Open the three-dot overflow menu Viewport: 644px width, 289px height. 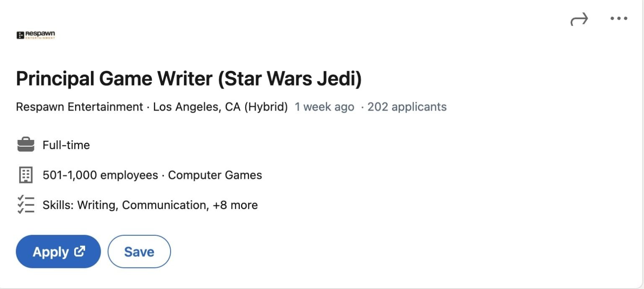tap(619, 18)
